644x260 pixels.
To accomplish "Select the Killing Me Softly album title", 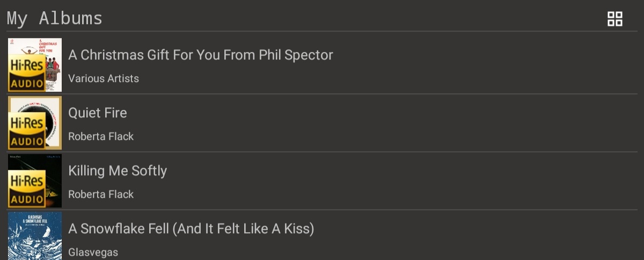I will [118, 171].
